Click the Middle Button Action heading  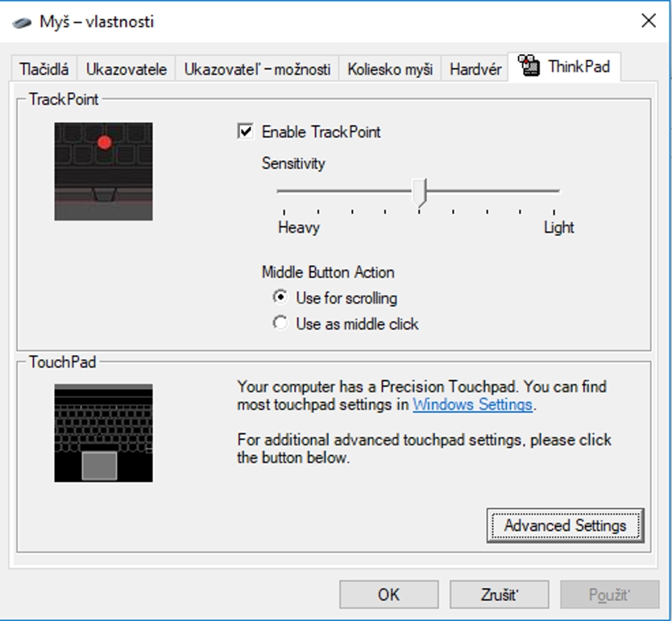tap(328, 272)
